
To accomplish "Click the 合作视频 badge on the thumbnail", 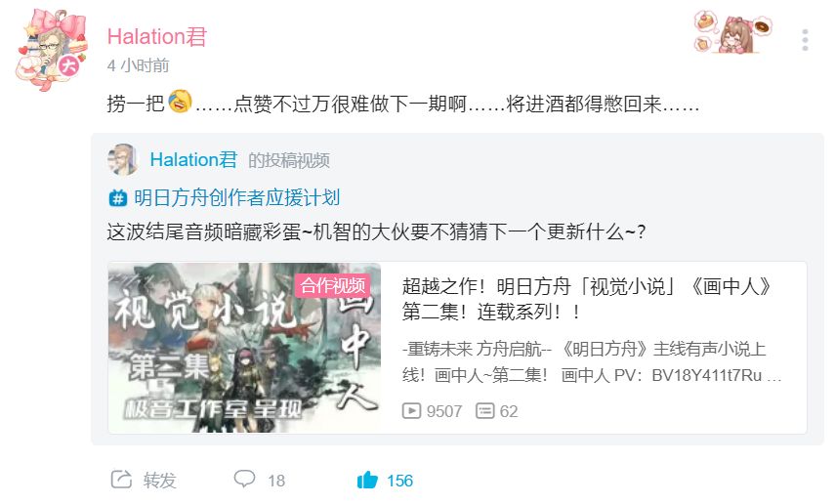I will coord(332,285).
